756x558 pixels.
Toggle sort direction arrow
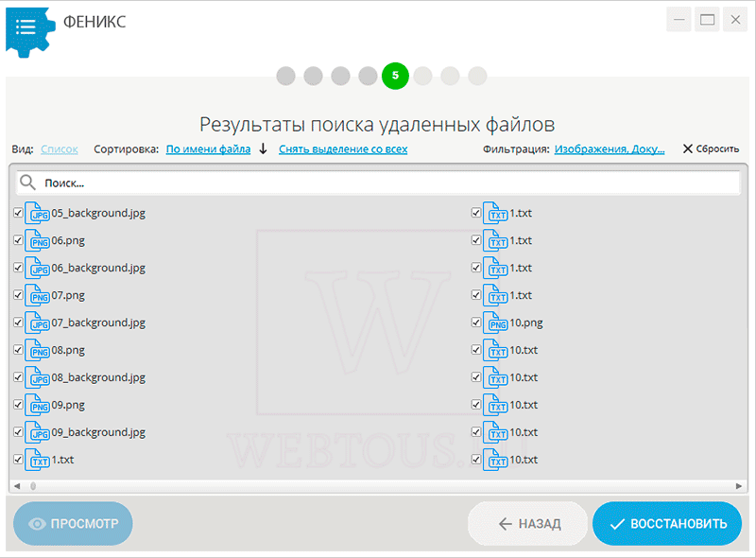(263, 148)
